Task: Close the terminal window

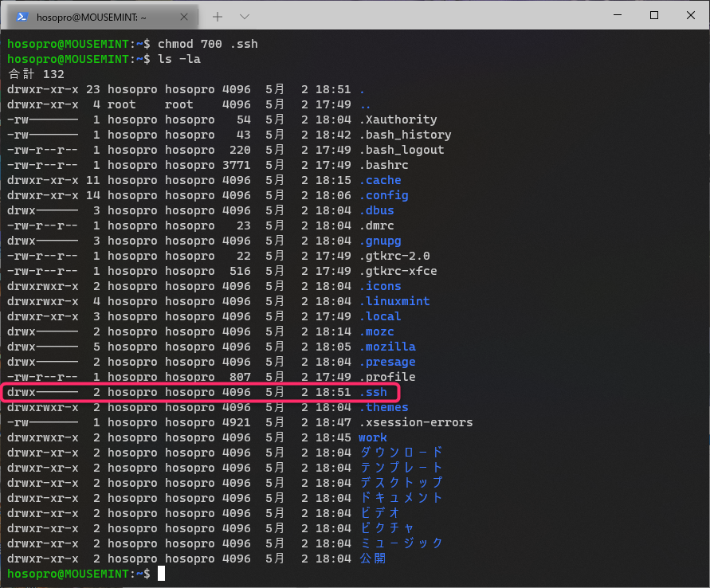Action: coord(691,15)
